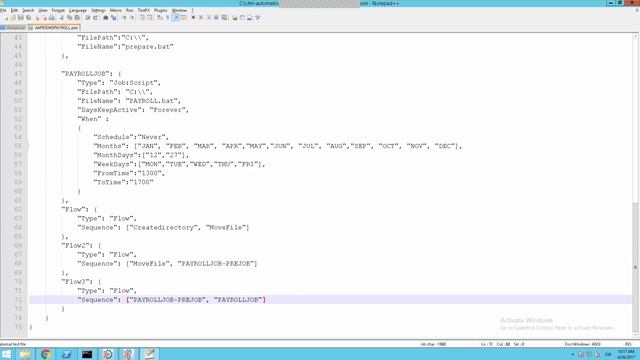Open the Search menu
The width and height of the screenshot is (640, 360).
point(28,10)
